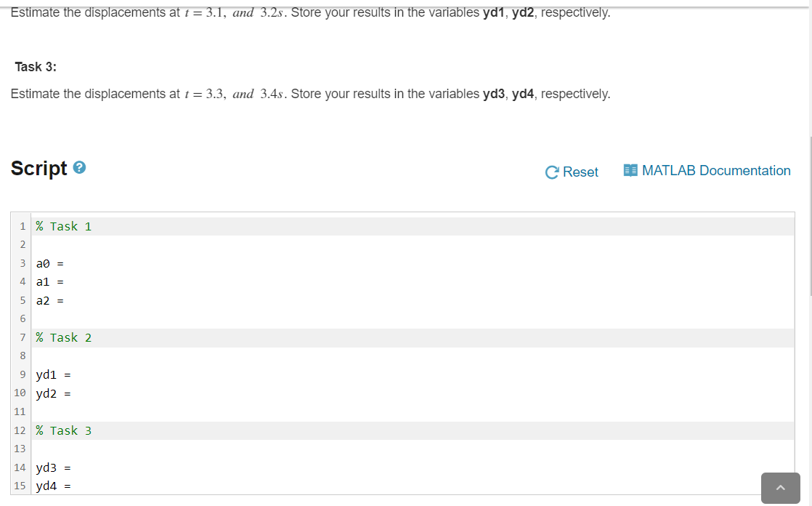
Task: Open the Script help question-mark icon
Action: (79, 166)
